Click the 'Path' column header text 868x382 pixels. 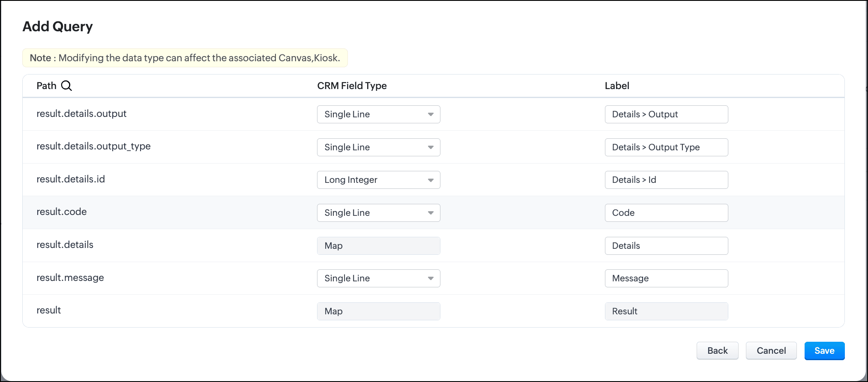point(46,86)
